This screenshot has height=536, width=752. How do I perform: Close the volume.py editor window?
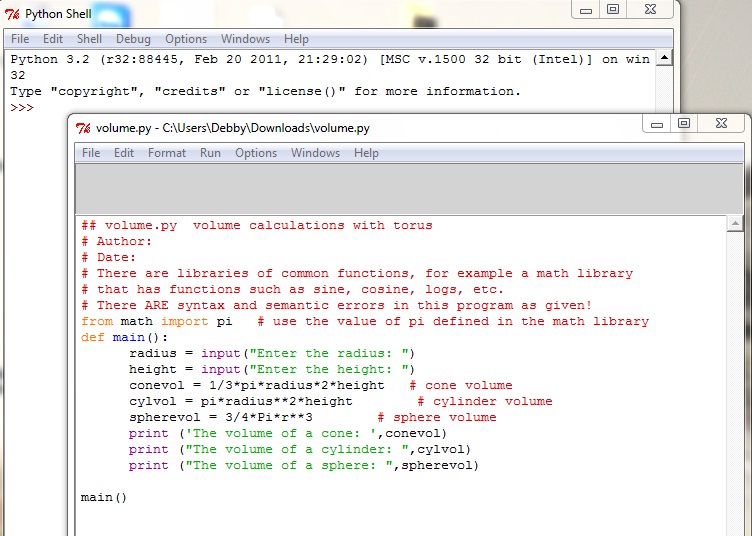(721, 124)
